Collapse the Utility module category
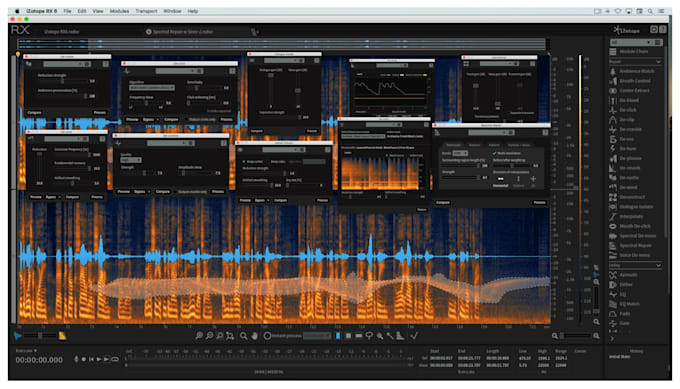The height and width of the screenshot is (389, 680). click(x=658, y=265)
